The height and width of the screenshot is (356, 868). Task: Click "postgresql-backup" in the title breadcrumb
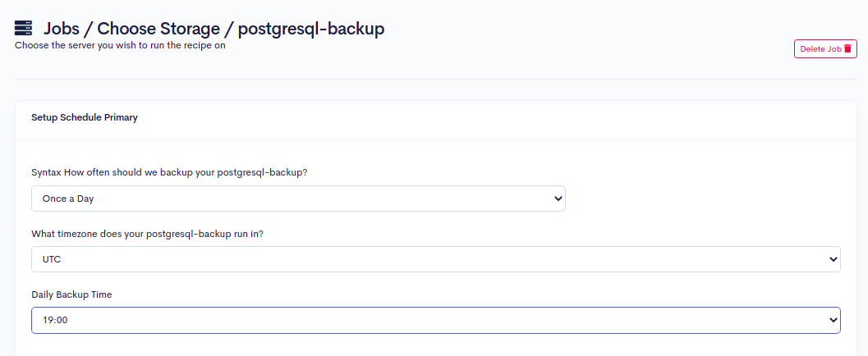pyautogui.click(x=311, y=29)
